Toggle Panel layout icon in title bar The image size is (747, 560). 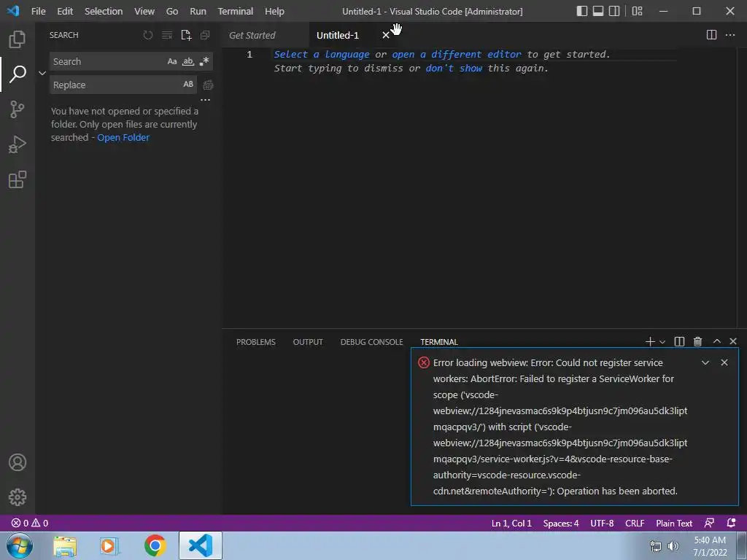598,11
